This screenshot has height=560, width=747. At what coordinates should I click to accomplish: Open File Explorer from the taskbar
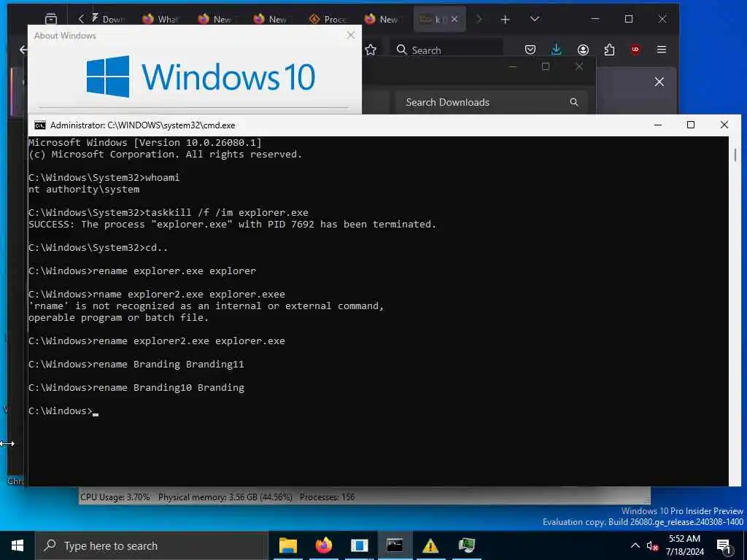[288, 545]
